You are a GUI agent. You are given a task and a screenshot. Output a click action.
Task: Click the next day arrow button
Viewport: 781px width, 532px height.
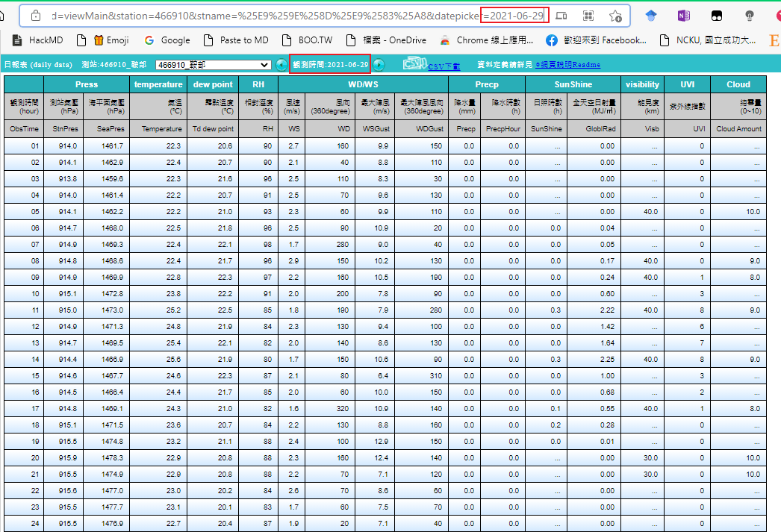tap(379, 65)
